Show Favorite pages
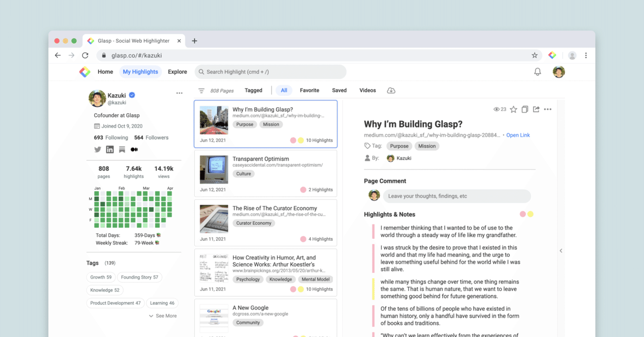 309,91
